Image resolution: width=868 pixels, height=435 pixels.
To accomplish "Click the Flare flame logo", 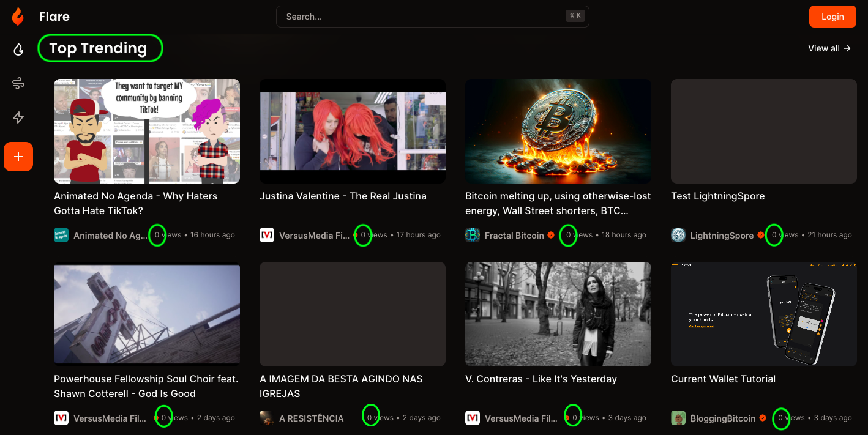I will (18, 17).
